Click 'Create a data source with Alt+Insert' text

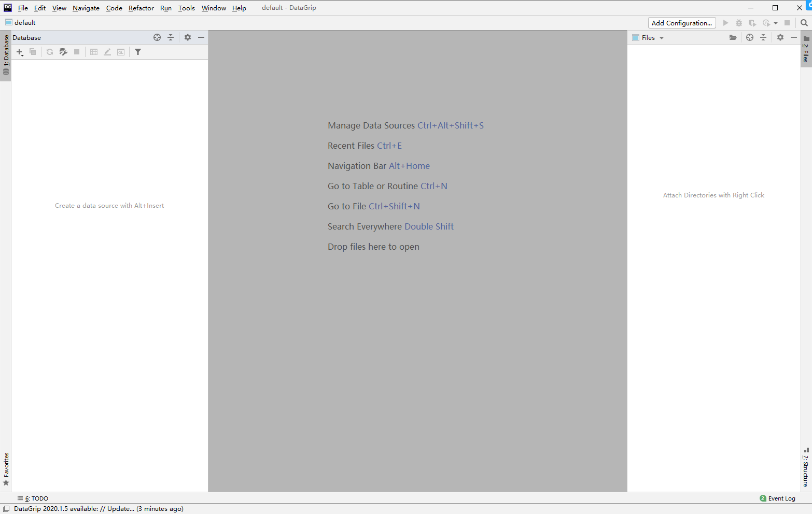coord(109,206)
